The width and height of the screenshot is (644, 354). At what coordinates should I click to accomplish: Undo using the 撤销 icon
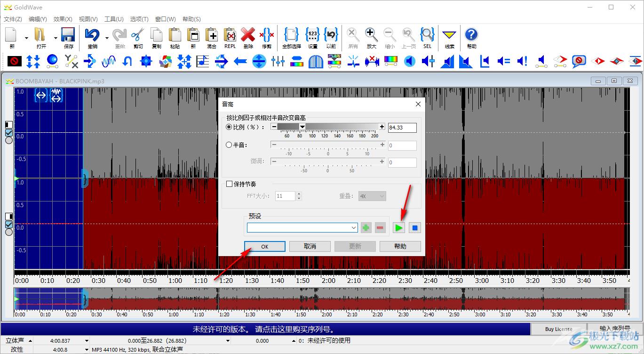point(93,35)
